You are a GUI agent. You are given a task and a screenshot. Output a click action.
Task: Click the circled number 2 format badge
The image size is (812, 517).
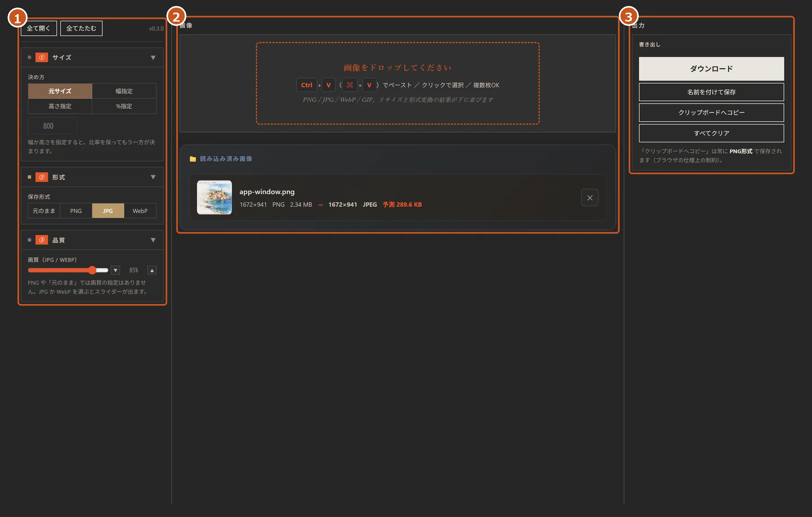point(42,177)
